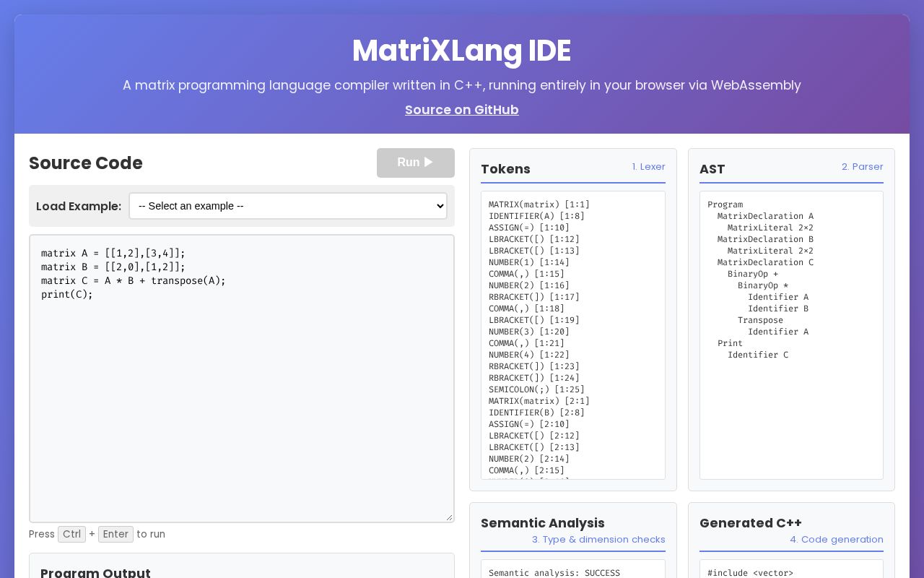
Task: Click AST node 'Print'
Action: [x=730, y=343]
